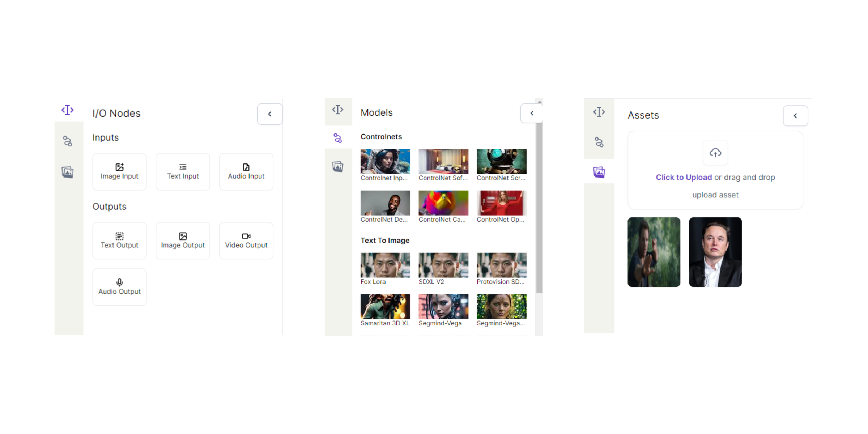Select the Text Output node
The width and height of the screenshot is (868, 434).
119,241
